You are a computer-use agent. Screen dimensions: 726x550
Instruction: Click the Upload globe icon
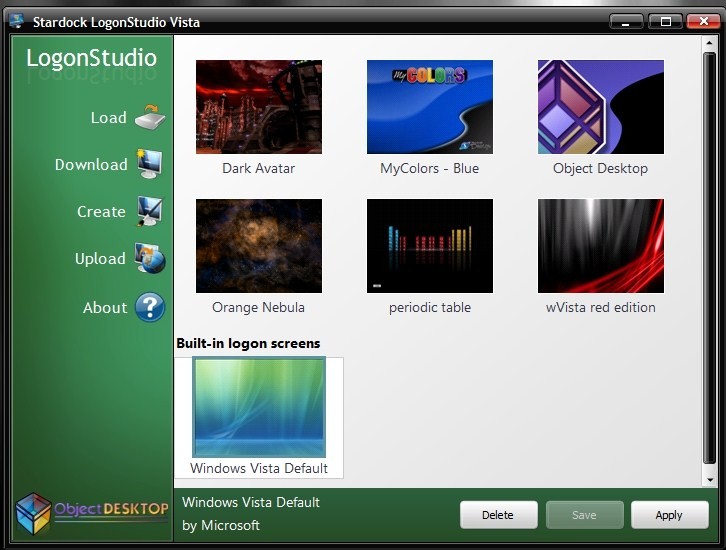click(150, 258)
